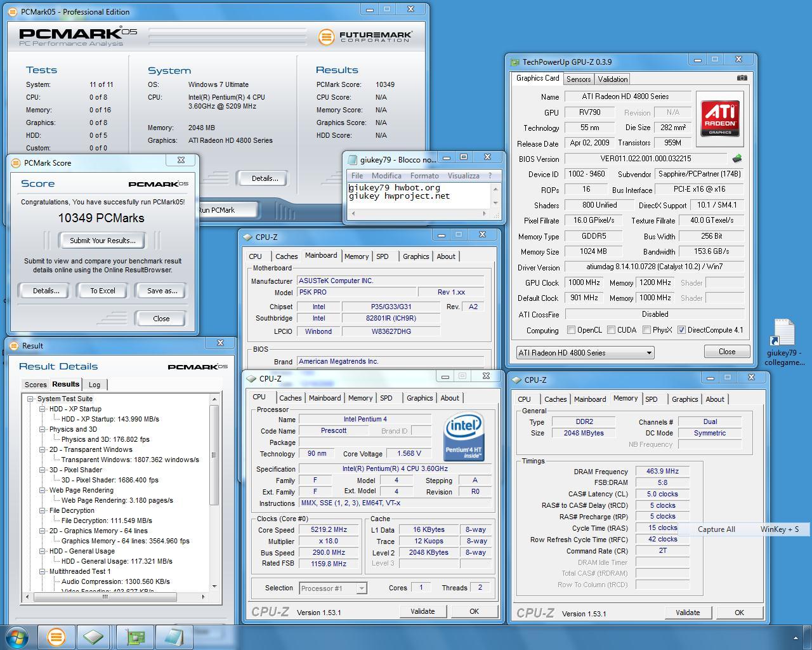Collapse the Physics and 3D node

(x=43, y=429)
